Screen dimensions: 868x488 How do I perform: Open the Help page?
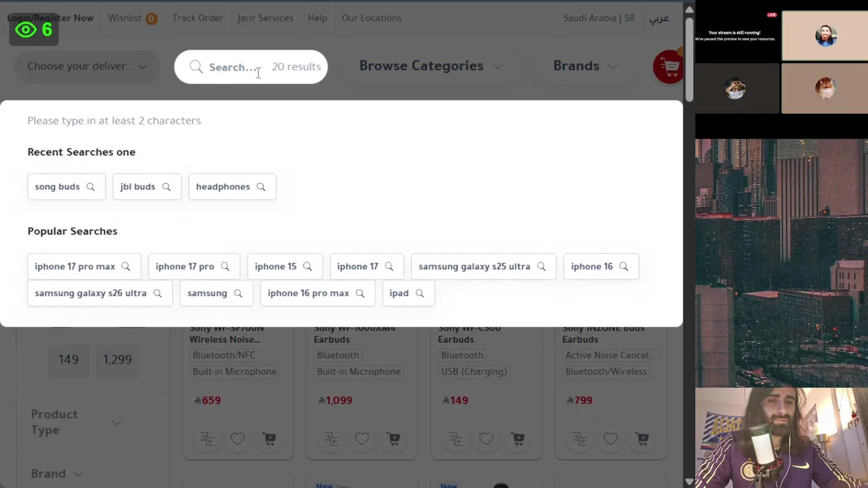pyautogui.click(x=317, y=18)
